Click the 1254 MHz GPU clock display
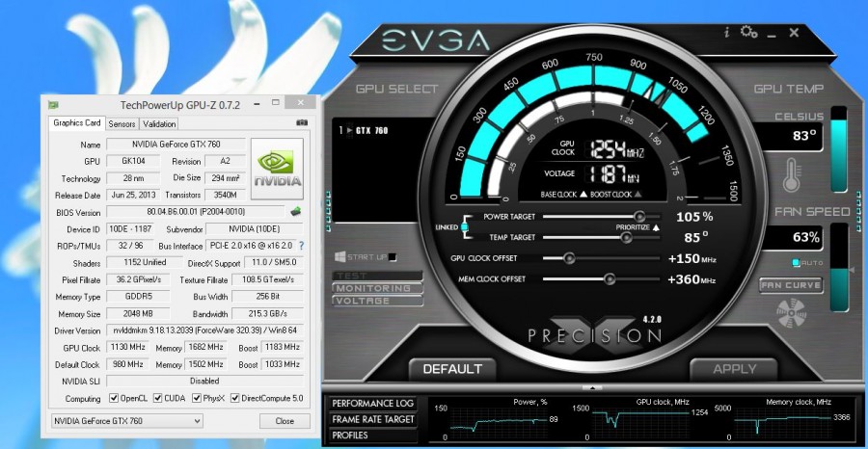 coord(617,149)
